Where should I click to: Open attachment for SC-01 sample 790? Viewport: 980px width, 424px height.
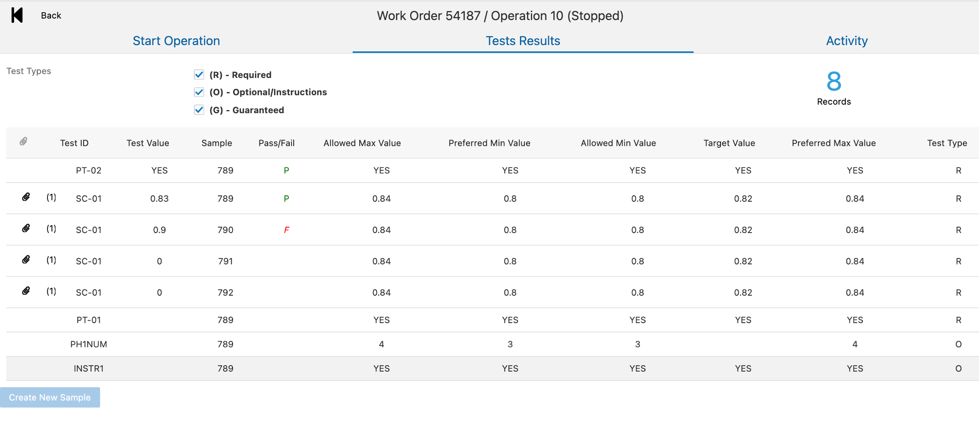tap(26, 229)
